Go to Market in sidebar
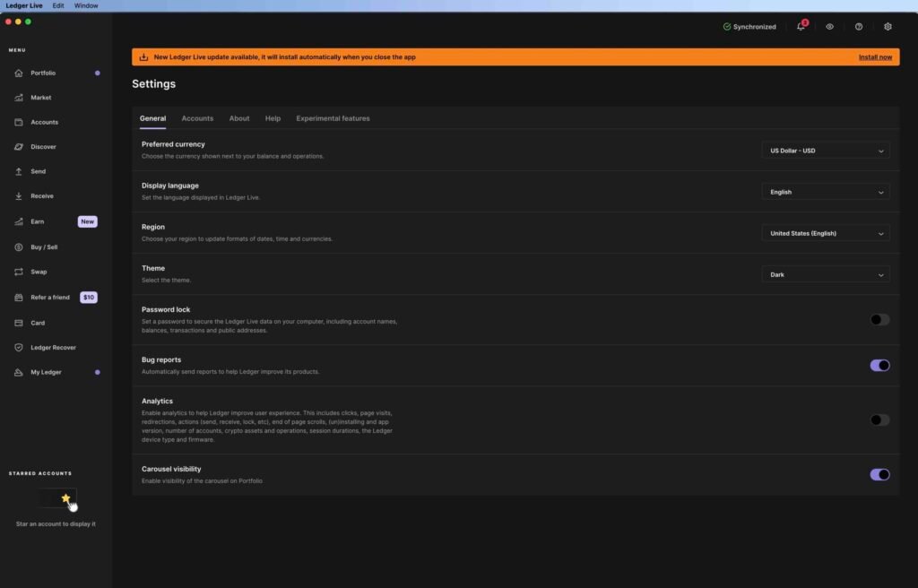This screenshot has height=588, width=918. point(41,98)
